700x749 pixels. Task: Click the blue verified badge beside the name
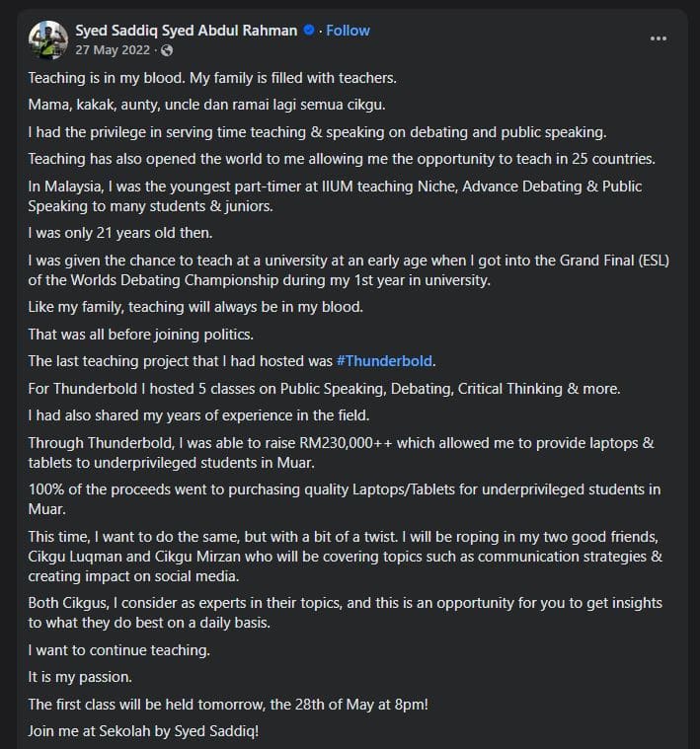click(x=309, y=30)
